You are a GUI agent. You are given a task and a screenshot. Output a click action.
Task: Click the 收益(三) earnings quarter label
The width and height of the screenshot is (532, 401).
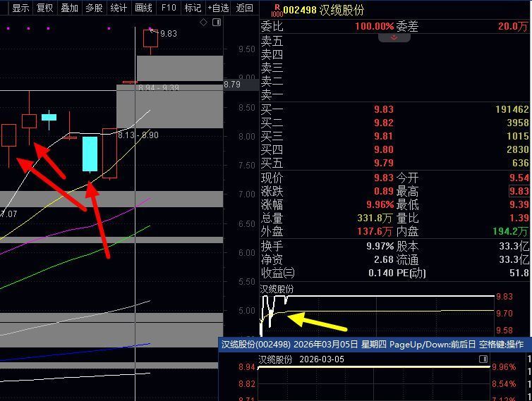coord(277,273)
